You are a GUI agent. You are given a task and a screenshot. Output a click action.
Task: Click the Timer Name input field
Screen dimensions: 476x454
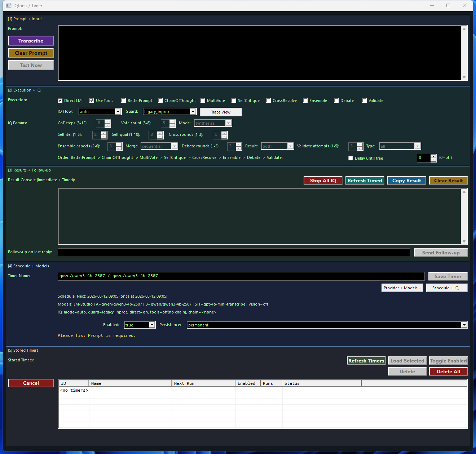pyautogui.click(x=241, y=276)
